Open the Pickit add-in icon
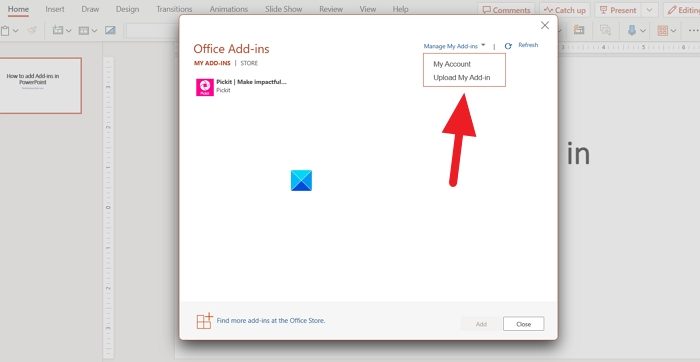 (205, 87)
